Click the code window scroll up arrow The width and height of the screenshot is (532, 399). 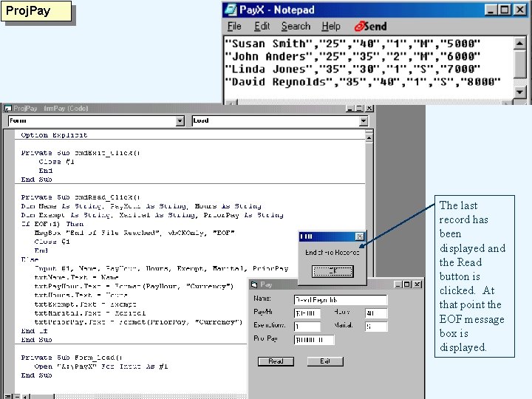(369, 137)
